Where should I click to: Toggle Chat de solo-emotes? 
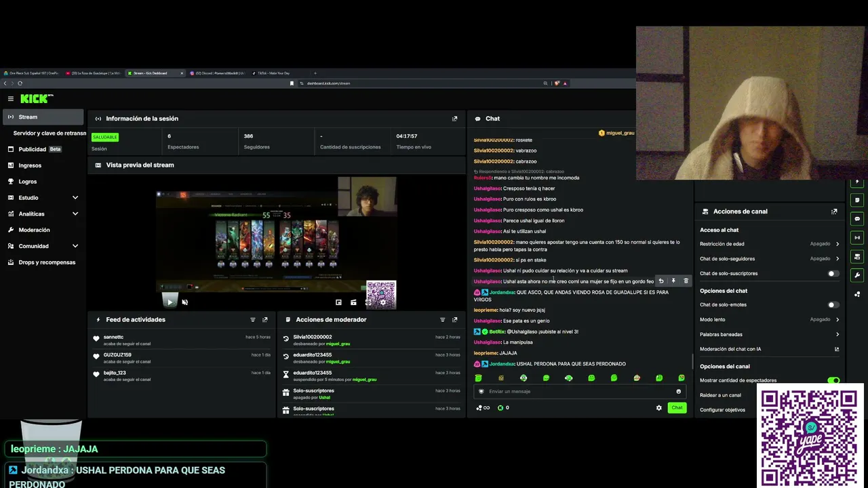[833, 305]
